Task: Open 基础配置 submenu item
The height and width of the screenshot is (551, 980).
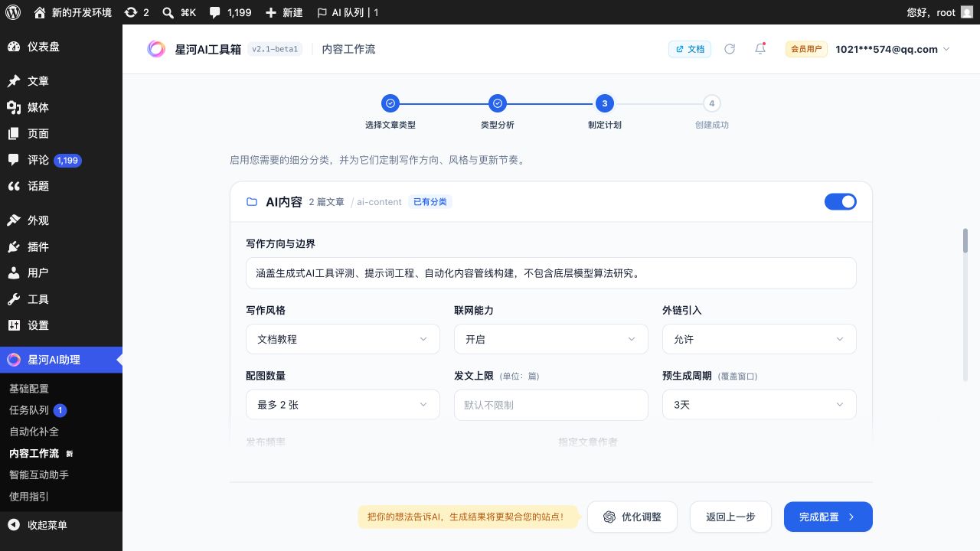Action: tap(29, 389)
